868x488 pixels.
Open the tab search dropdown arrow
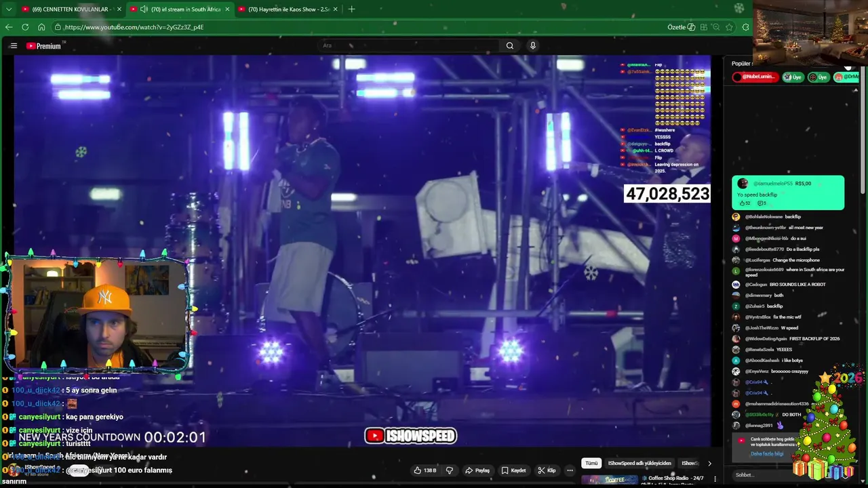click(9, 9)
